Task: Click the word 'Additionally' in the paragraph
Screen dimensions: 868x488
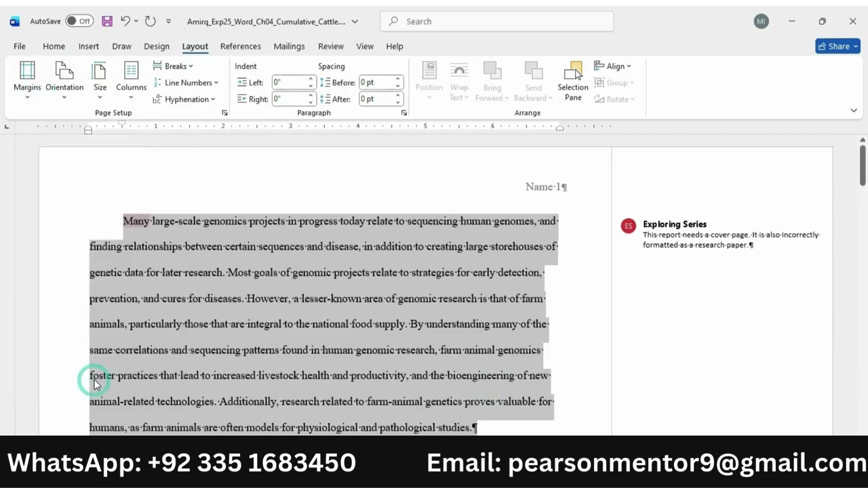Action: 248,401
